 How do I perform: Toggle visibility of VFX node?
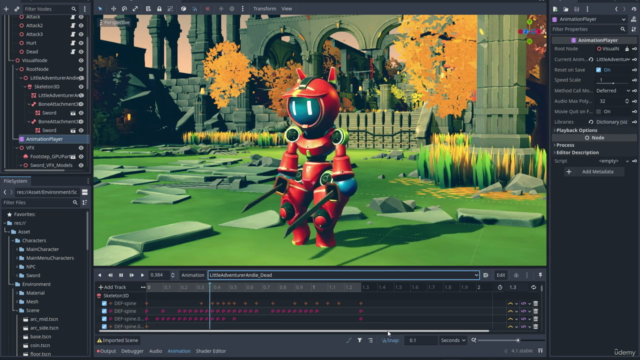tap(81, 148)
